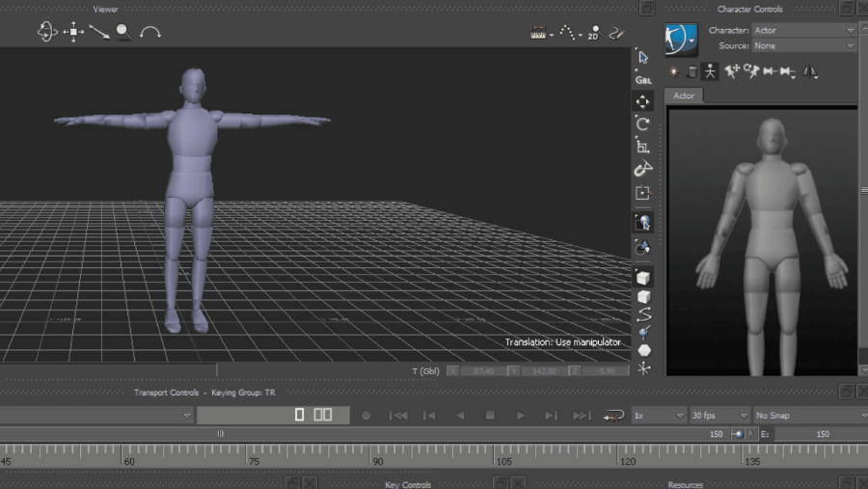Toggle loop playback in transport controls

click(x=612, y=415)
